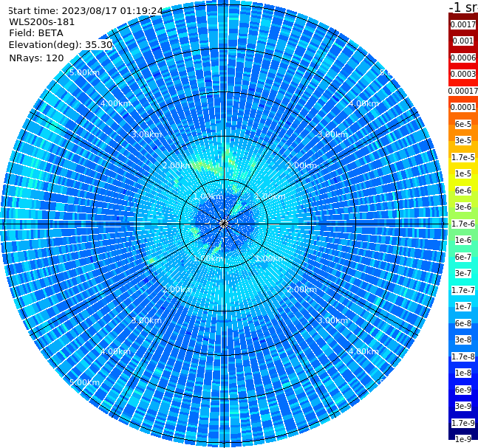Click the Field: BETA label
This screenshot has height=448, width=478.
pyautogui.click(x=36, y=33)
